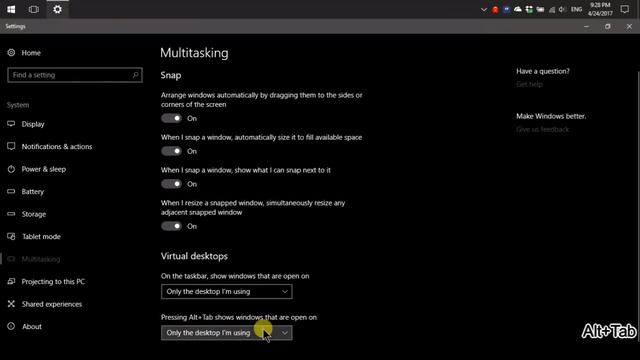Toggle simultaneously resize adjacent snapped window
640x360 pixels.
click(x=171, y=226)
